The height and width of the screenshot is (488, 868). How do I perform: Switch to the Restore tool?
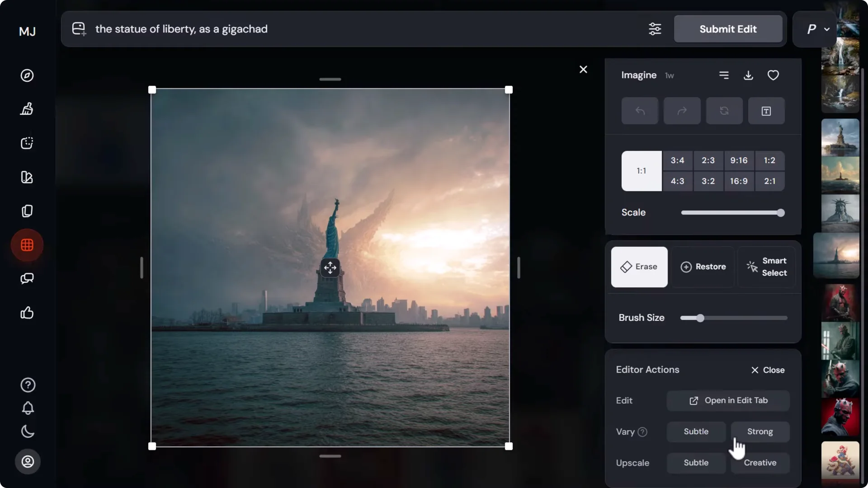pos(703,267)
